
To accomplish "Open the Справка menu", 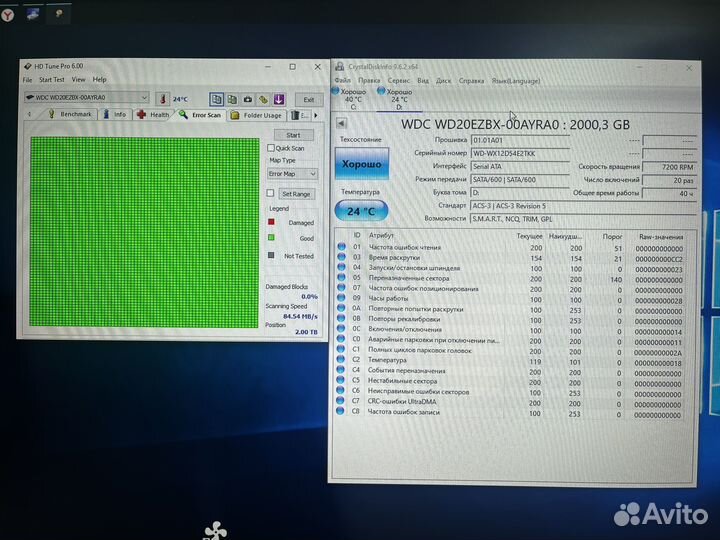I will point(471,81).
